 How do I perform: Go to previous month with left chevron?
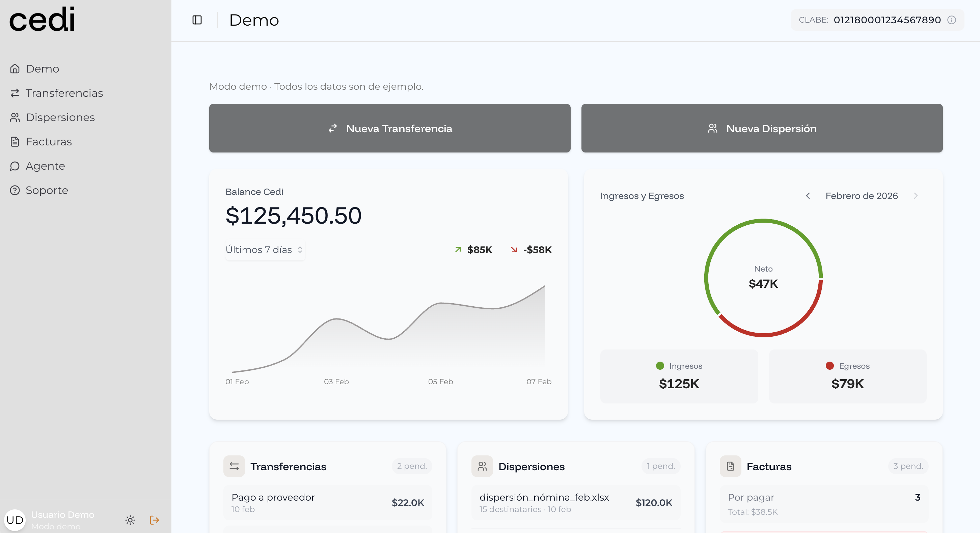click(808, 196)
